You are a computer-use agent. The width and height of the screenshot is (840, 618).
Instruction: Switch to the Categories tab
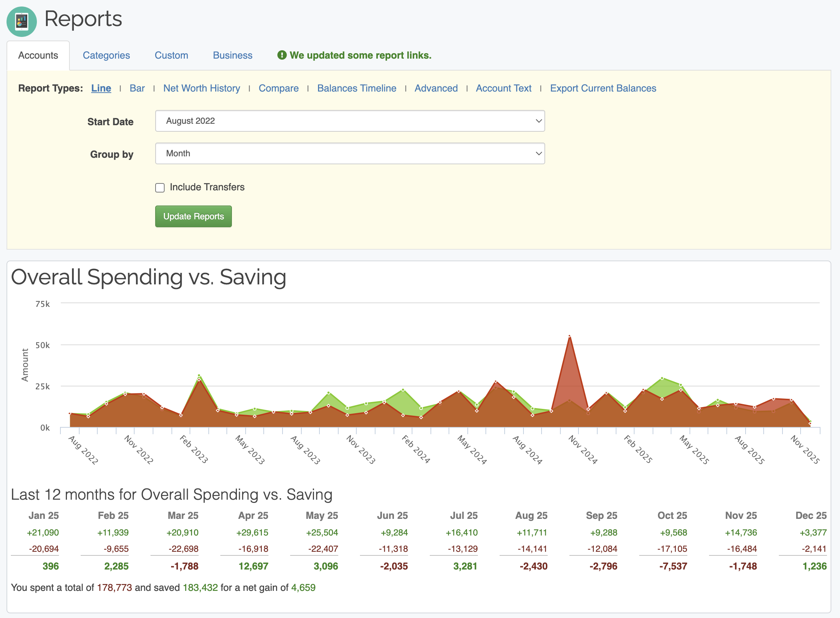[x=106, y=55]
